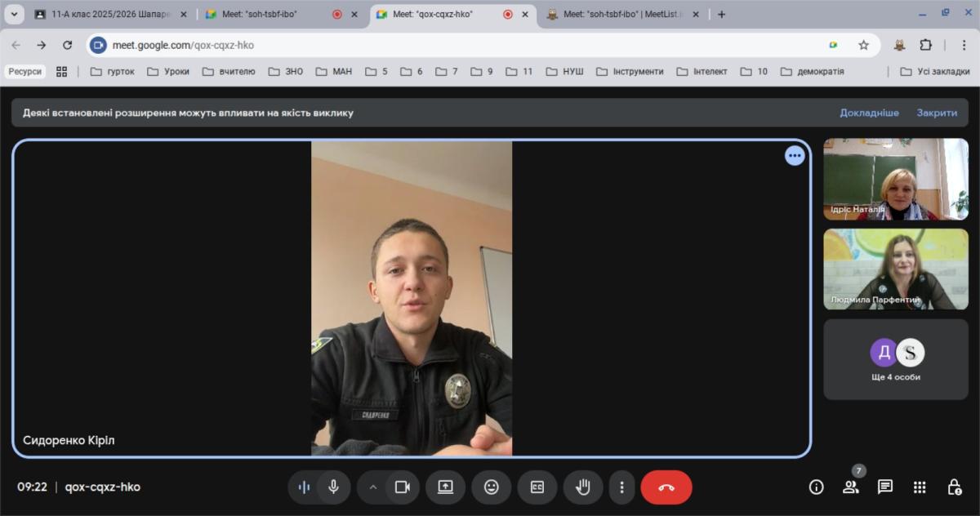980x516 pixels.
Task: Start presenting your screen
Action: pyautogui.click(x=445, y=487)
